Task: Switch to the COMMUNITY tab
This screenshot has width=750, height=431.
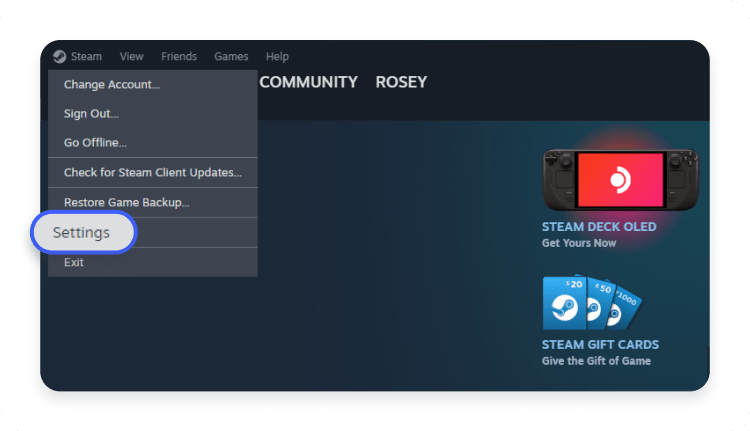Action: [309, 82]
